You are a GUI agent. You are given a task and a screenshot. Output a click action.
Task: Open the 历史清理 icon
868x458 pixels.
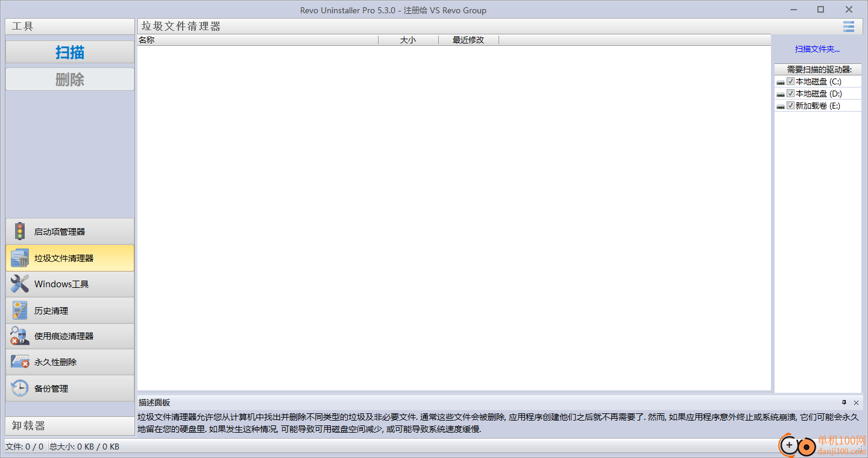click(x=20, y=310)
